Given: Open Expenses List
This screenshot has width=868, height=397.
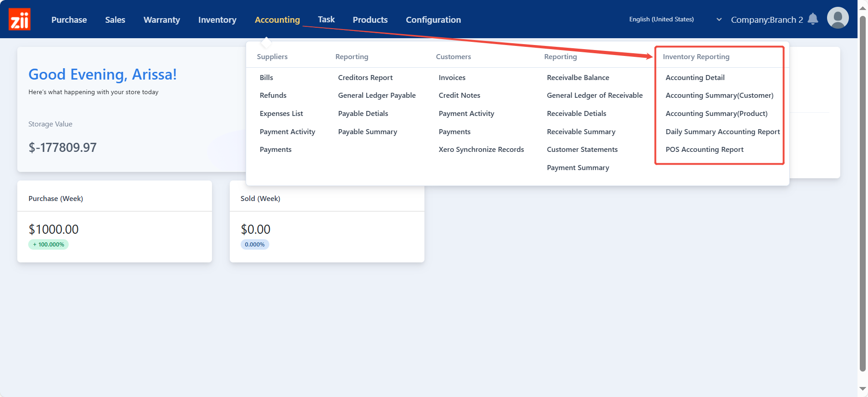Looking at the screenshot, I should 281,113.
